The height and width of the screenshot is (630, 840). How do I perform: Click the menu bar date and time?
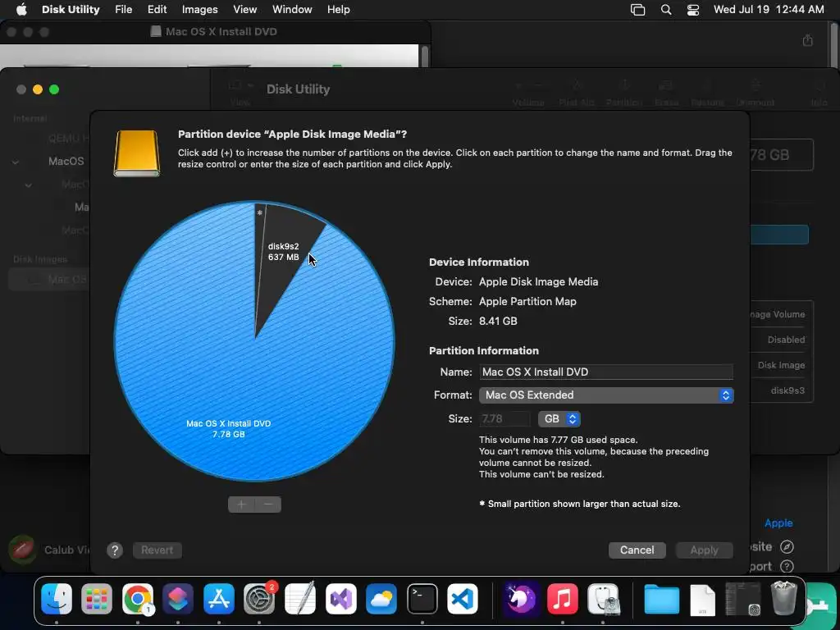(769, 10)
